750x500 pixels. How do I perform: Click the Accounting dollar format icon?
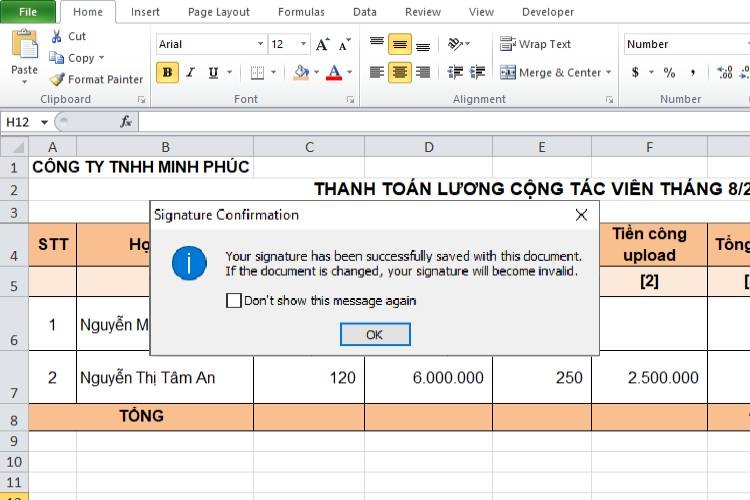click(635, 72)
